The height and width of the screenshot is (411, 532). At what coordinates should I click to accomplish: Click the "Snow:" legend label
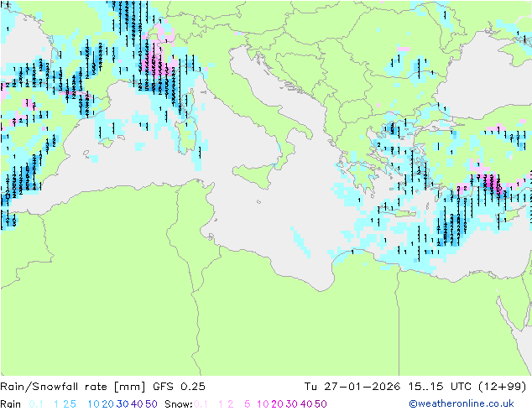pos(179,404)
